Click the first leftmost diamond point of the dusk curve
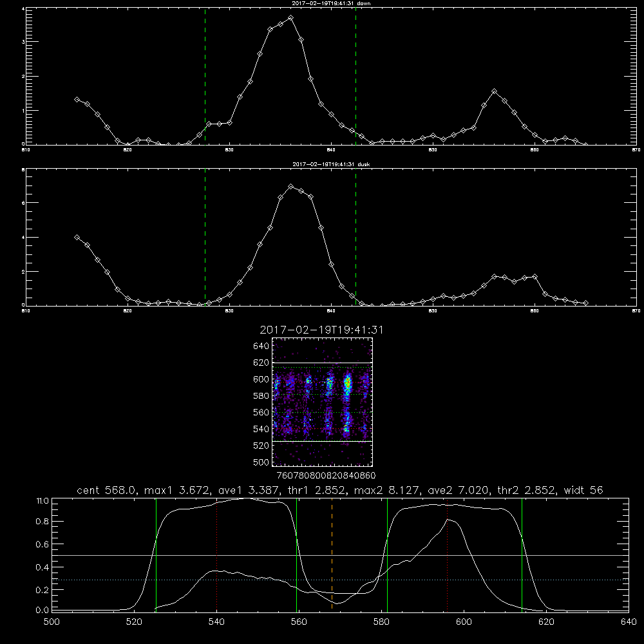Viewport: 644px width, 644px height. [x=77, y=237]
